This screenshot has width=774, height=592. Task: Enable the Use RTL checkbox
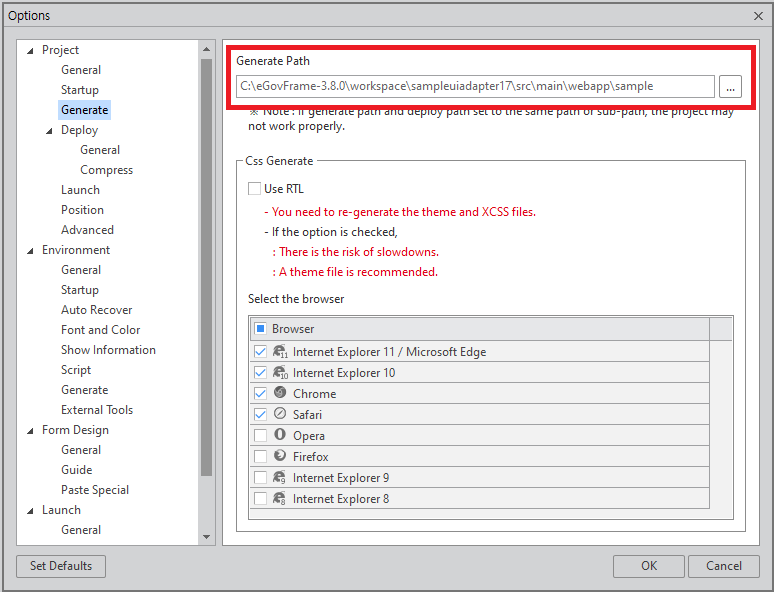coord(255,189)
